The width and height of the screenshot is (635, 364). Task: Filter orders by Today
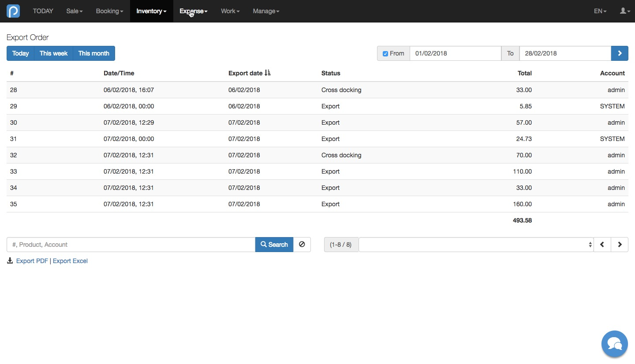(20, 53)
